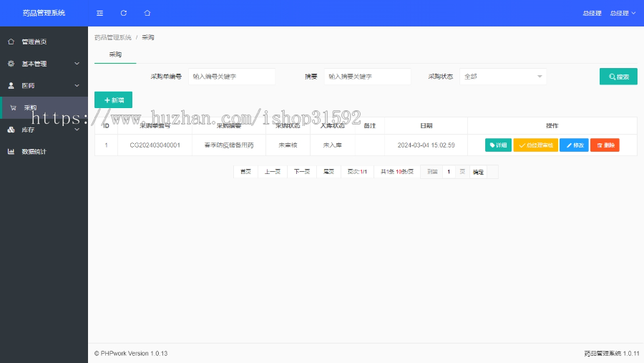Viewport: 644px width, 363px height.
Task: Click the 春季防疫储备用药 cell
Action: 229,145
